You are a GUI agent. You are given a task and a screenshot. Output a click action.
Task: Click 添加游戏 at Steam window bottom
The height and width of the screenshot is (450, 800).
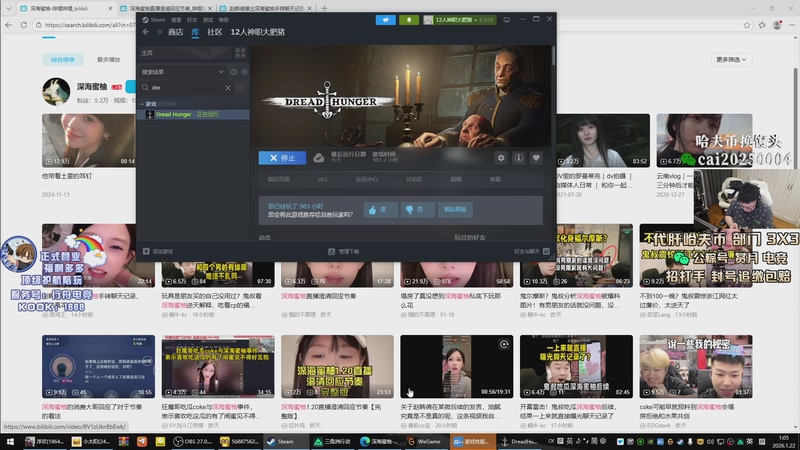point(158,252)
